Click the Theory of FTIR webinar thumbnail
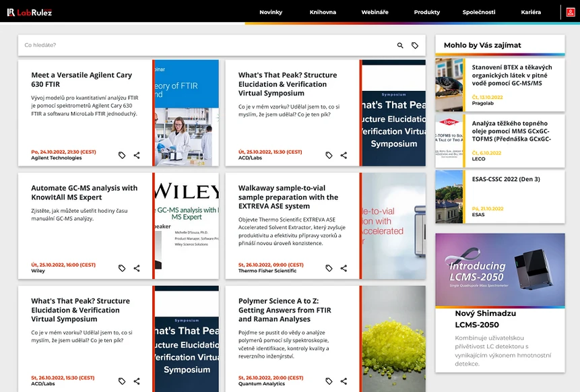 pyautogui.click(x=187, y=112)
